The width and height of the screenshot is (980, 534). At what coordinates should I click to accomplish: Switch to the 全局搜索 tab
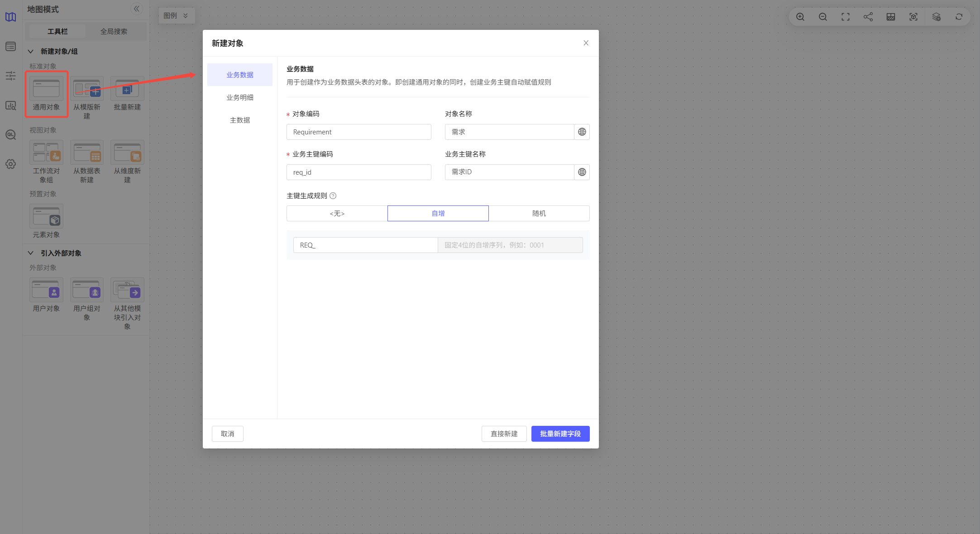(114, 32)
